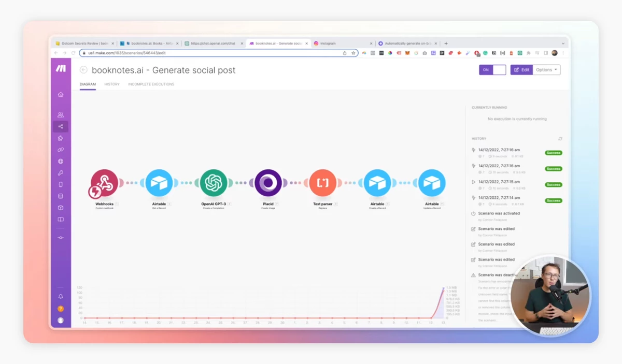Click Success badge for 7:27:14 am run
622x364 pixels.
[554, 200]
